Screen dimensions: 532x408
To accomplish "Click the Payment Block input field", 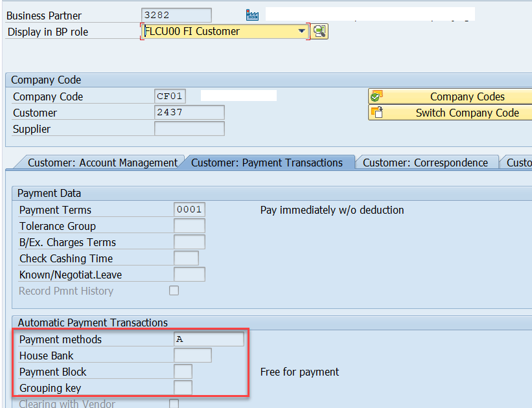I will [182, 370].
